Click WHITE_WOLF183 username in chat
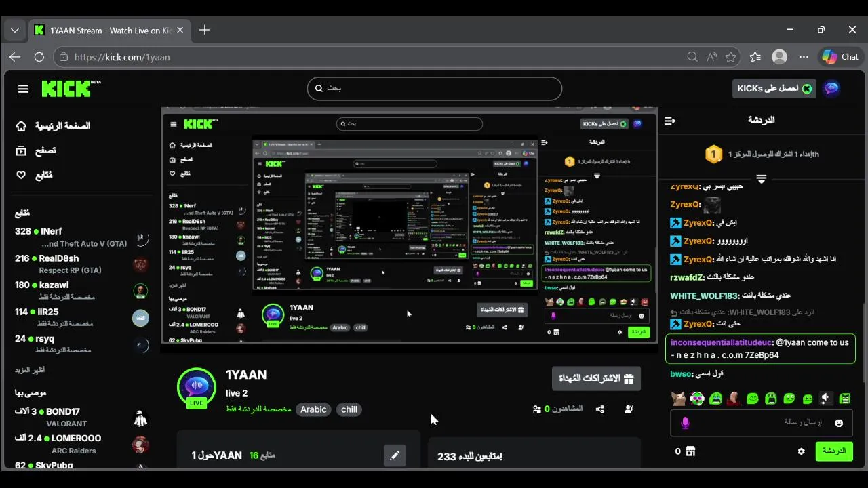 [704, 296]
